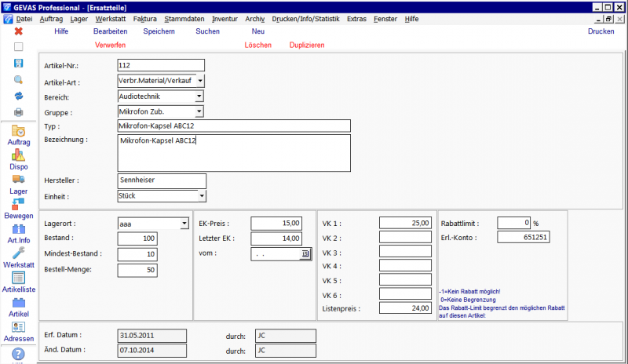
Task: Click the Speichern button
Action: tap(160, 31)
